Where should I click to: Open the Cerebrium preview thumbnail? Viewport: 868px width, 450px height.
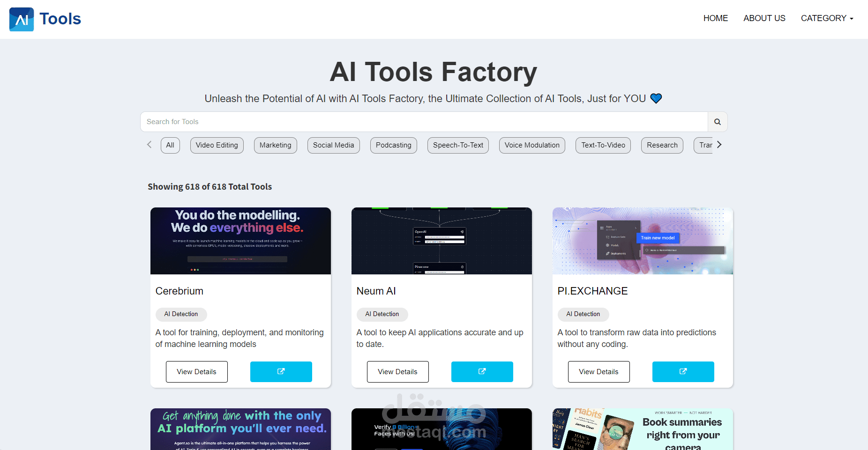[x=240, y=241]
